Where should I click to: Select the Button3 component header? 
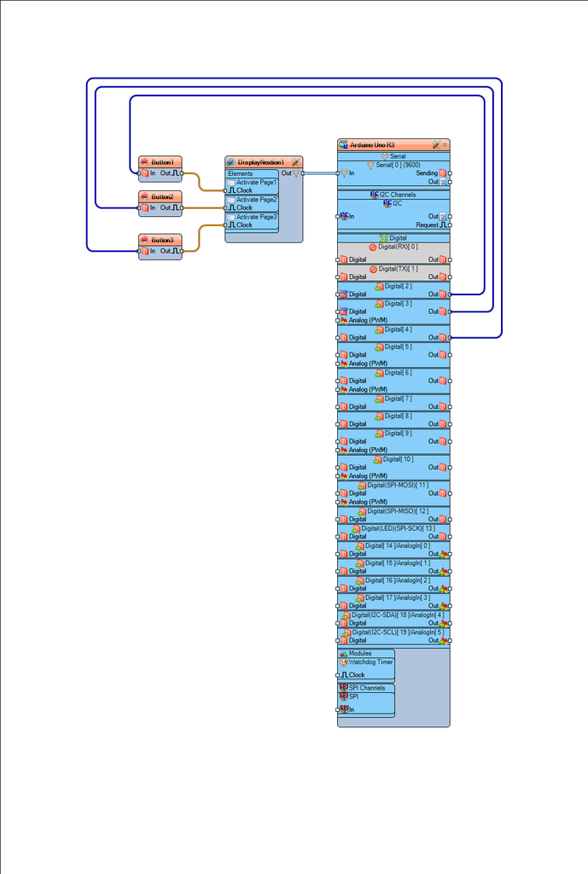click(x=160, y=240)
